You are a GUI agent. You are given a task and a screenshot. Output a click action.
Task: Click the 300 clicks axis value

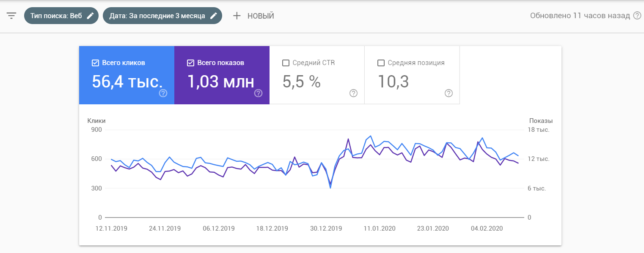(x=96, y=188)
